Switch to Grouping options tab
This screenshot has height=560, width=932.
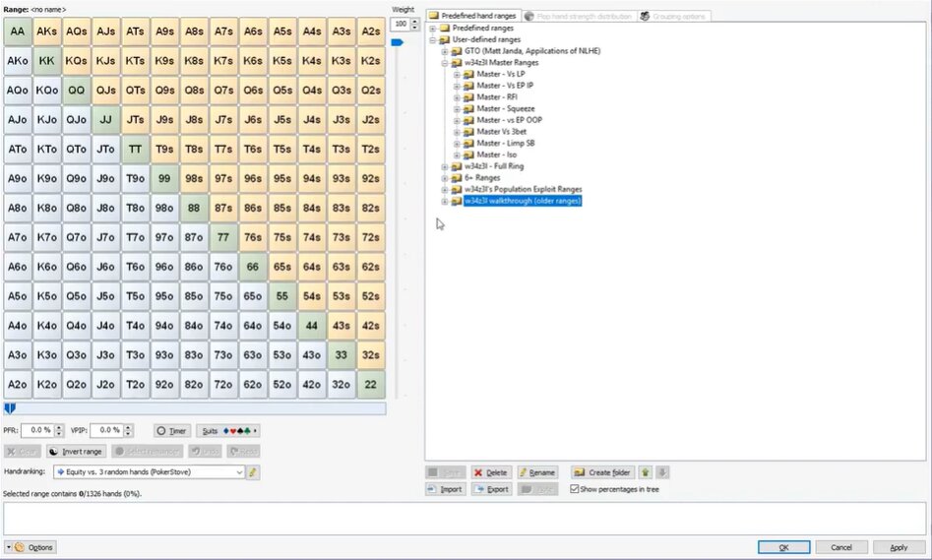click(673, 16)
